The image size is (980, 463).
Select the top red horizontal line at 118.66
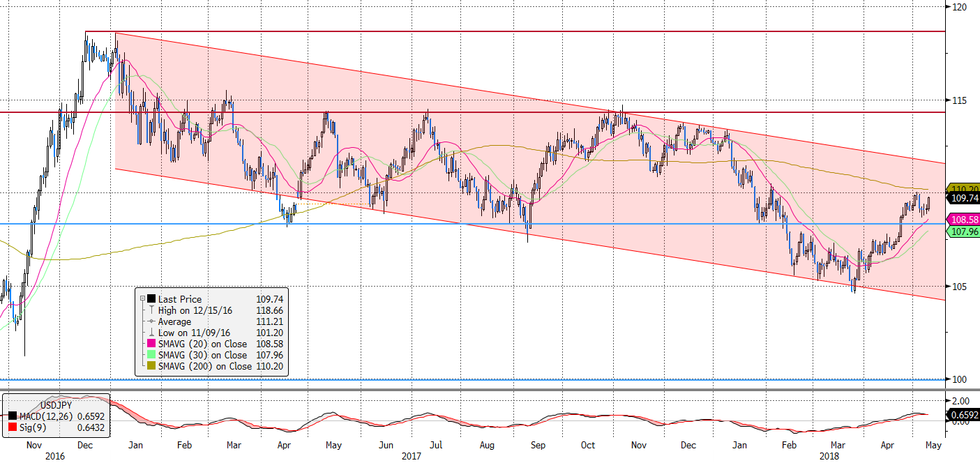click(x=515, y=31)
